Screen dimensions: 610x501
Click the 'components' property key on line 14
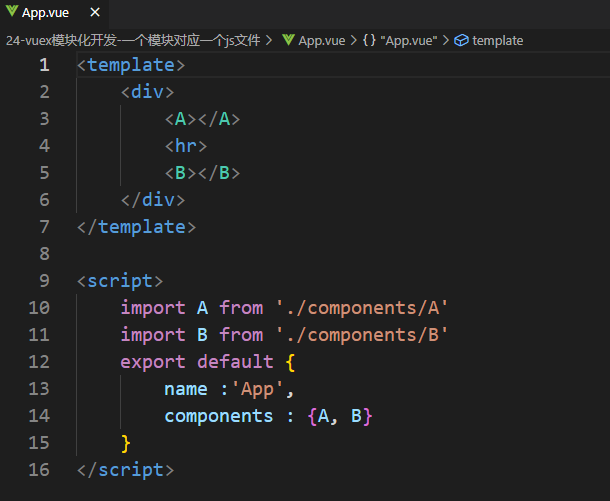click(219, 416)
